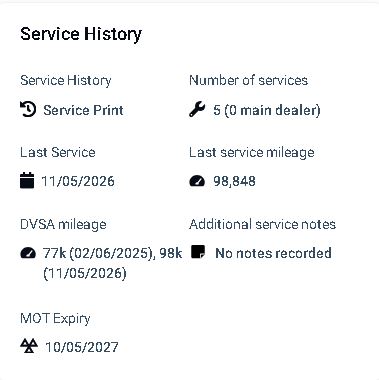Click the speedometer icon beside 98,848
The image size is (379, 380).
click(x=197, y=181)
